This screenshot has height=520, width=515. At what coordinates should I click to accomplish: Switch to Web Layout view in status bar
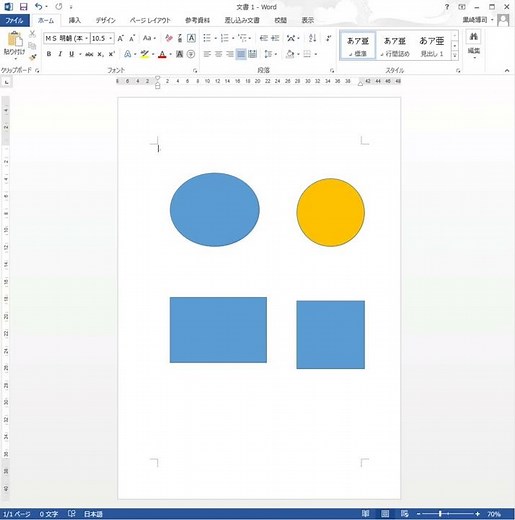(x=405, y=513)
